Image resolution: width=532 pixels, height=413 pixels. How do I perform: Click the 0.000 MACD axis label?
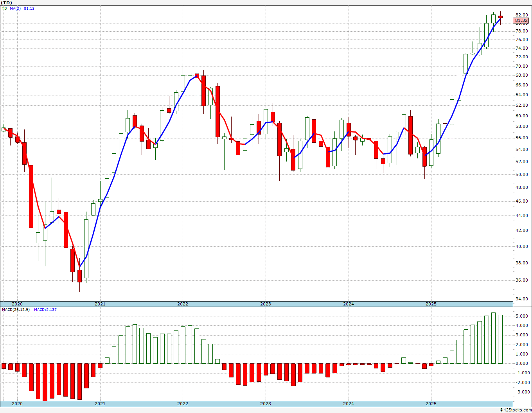click(522, 363)
